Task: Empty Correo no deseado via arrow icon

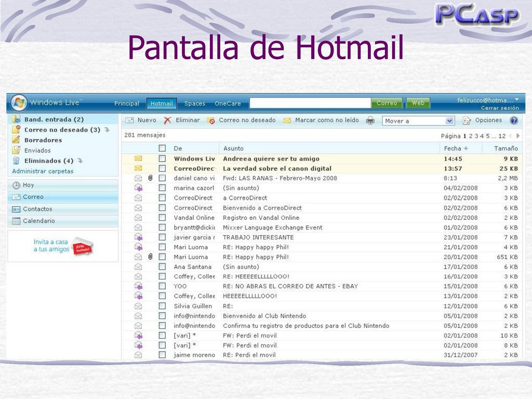Action: (x=107, y=129)
